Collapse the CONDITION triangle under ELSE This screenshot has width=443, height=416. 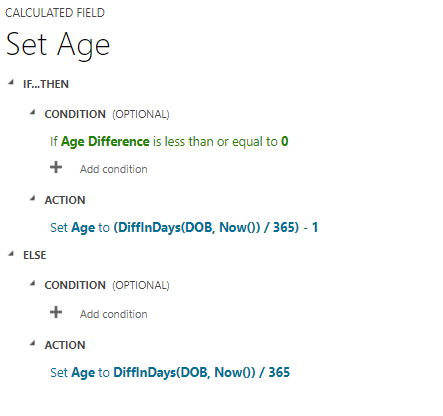click(x=32, y=283)
